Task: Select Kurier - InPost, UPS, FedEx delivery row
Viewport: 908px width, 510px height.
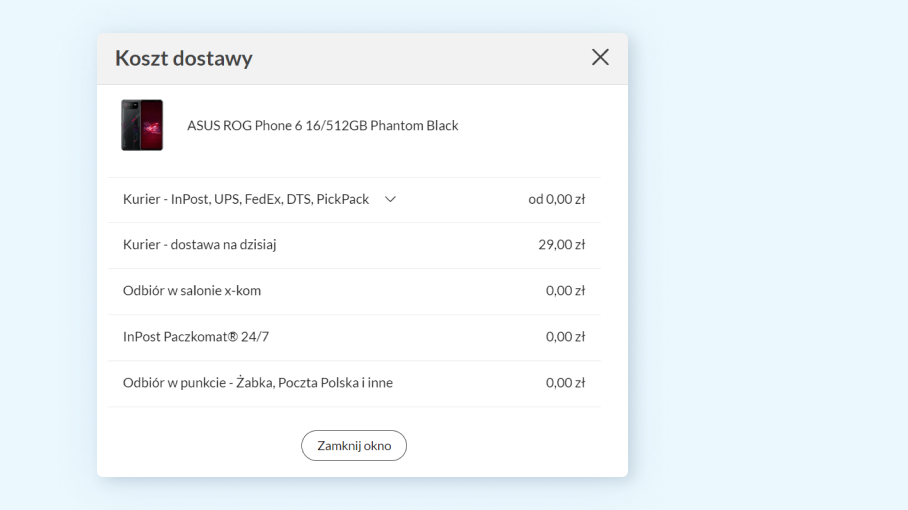Action: [246, 199]
